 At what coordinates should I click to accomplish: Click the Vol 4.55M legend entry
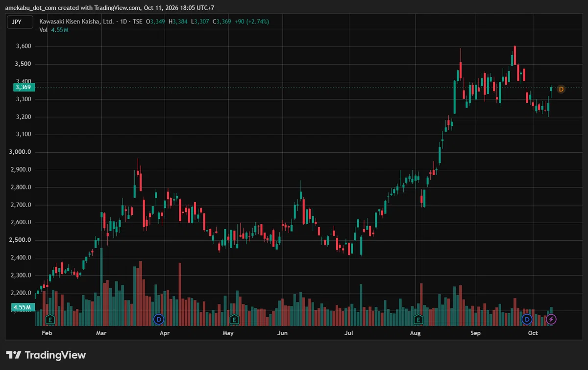(54, 30)
